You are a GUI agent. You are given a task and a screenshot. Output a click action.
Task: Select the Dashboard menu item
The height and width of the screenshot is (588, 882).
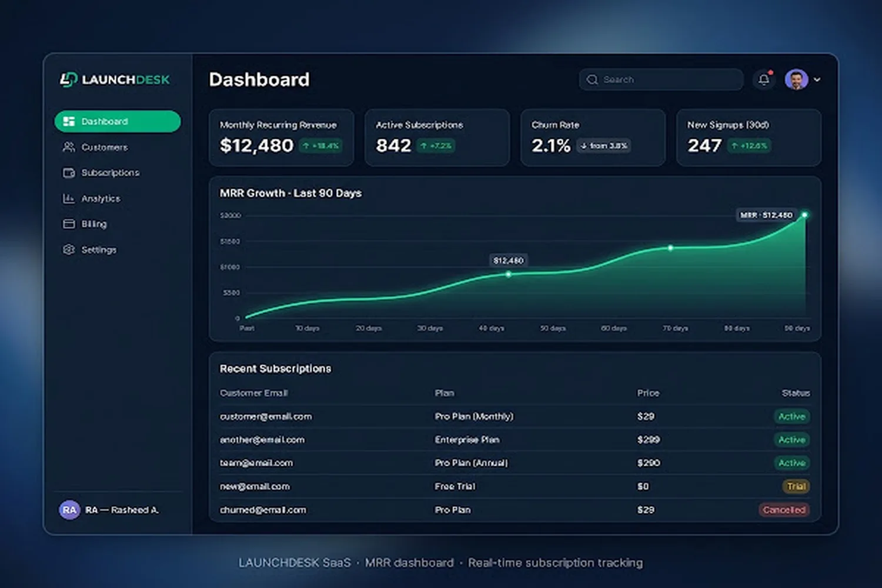[x=118, y=121]
